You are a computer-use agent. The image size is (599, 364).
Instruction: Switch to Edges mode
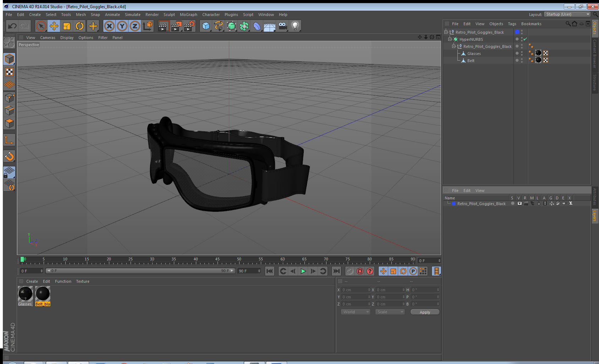pos(10,110)
